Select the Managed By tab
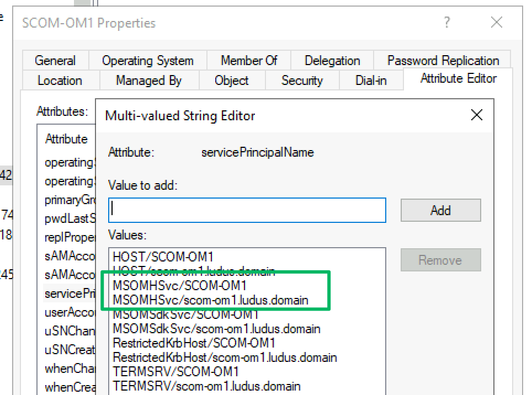 tap(148, 81)
